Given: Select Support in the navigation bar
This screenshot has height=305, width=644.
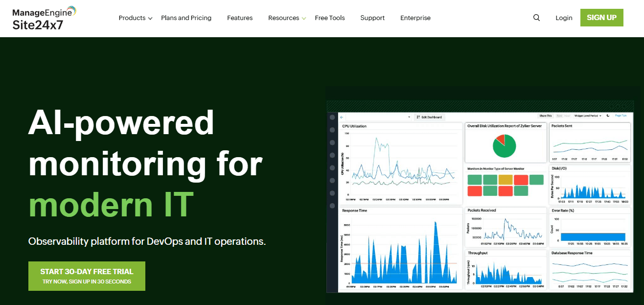Looking at the screenshot, I should (x=372, y=18).
